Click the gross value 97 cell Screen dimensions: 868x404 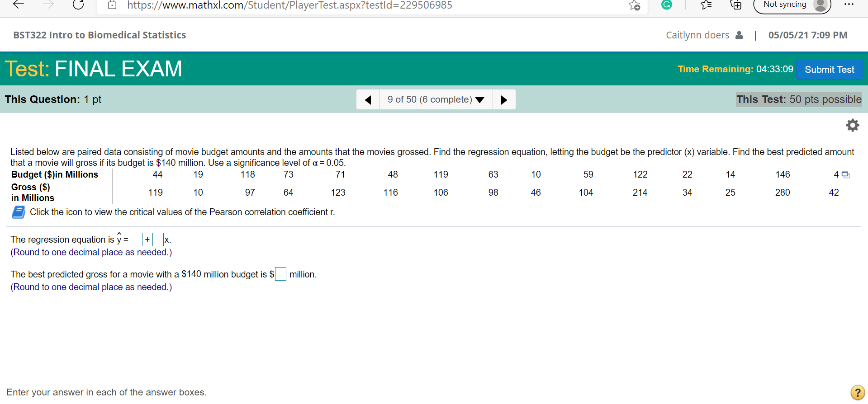click(250, 193)
